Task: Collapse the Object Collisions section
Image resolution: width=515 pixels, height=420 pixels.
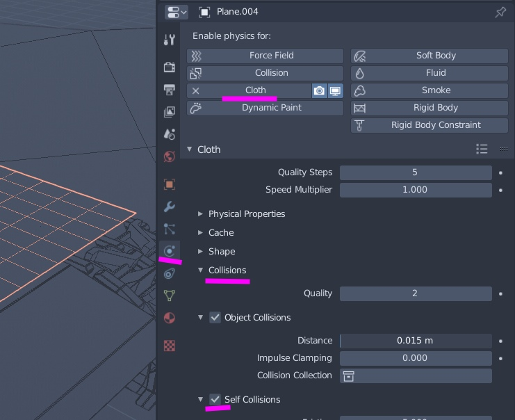Action: click(200, 318)
